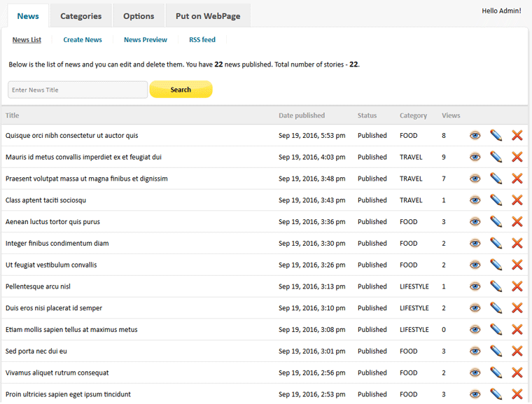The width and height of the screenshot is (532, 404).
Task: Focus the Enter News Title search field
Action: pos(78,90)
